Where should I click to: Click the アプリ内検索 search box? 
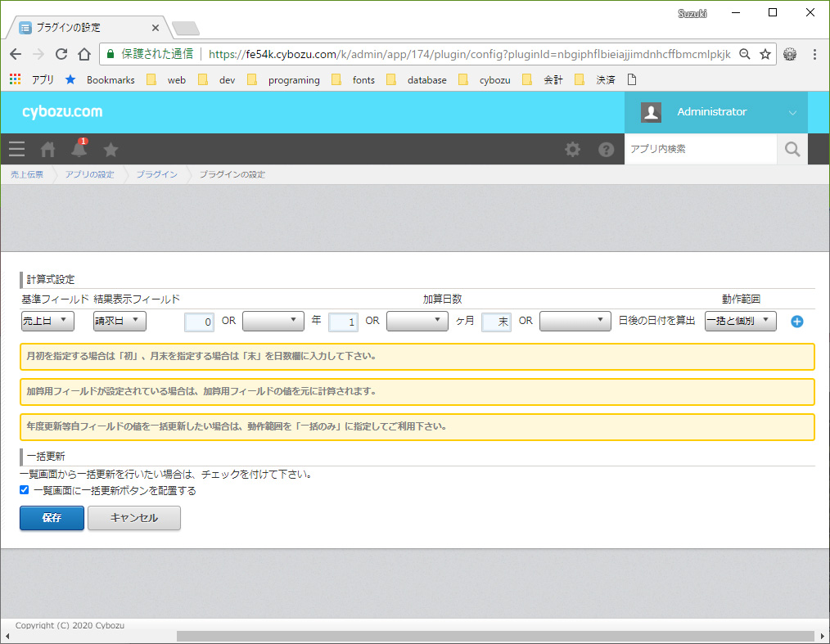[701, 149]
